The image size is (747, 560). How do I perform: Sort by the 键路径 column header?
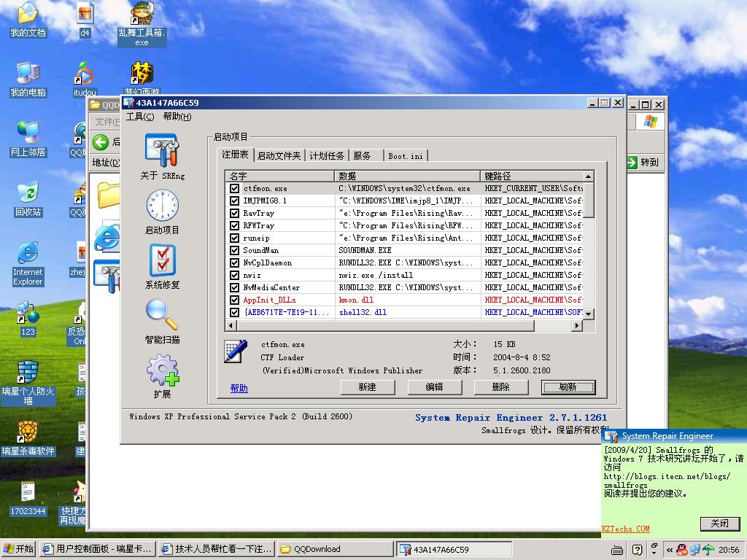pos(532,176)
